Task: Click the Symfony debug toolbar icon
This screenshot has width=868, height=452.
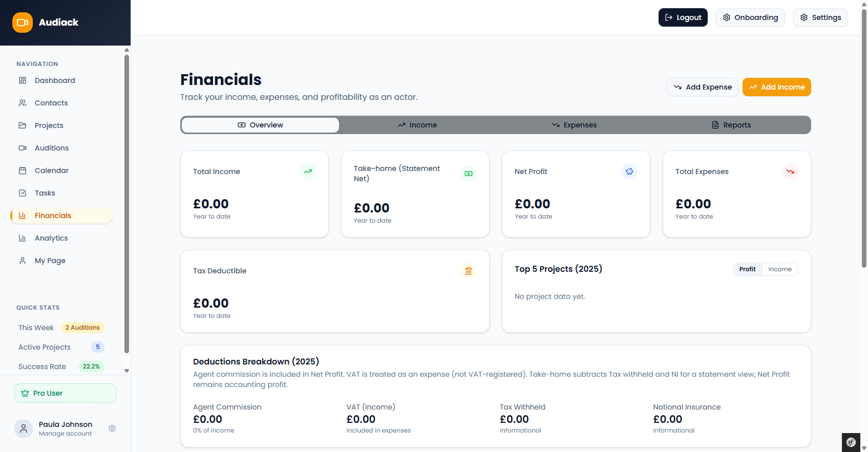Action: pyautogui.click(x=851, y=442)
